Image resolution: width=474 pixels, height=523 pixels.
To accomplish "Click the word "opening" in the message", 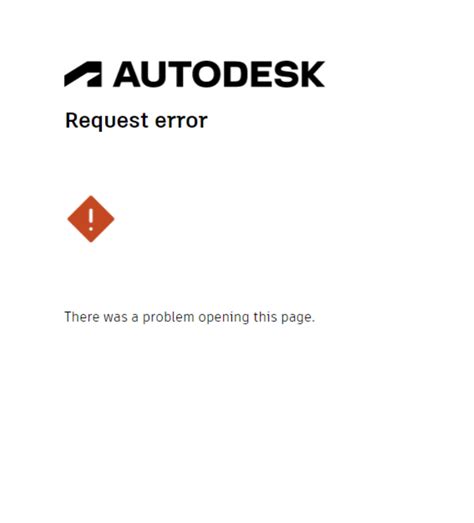I will point(224,318).
